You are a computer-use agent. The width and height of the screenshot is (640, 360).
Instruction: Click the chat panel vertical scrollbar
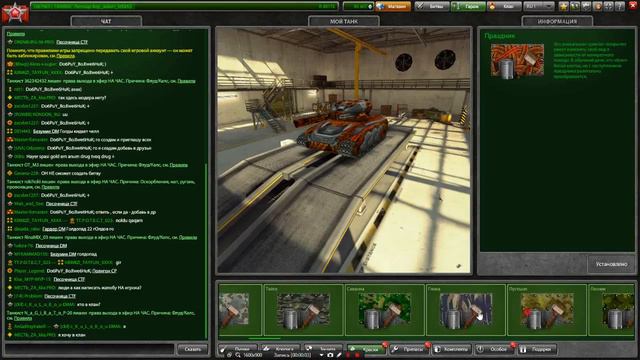pos(207,251)
